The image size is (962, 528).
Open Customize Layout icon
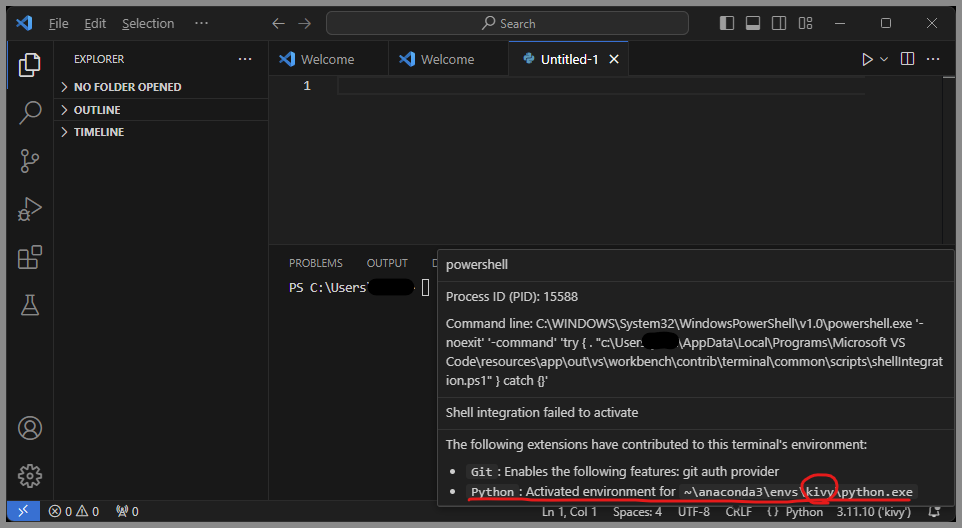806,23
